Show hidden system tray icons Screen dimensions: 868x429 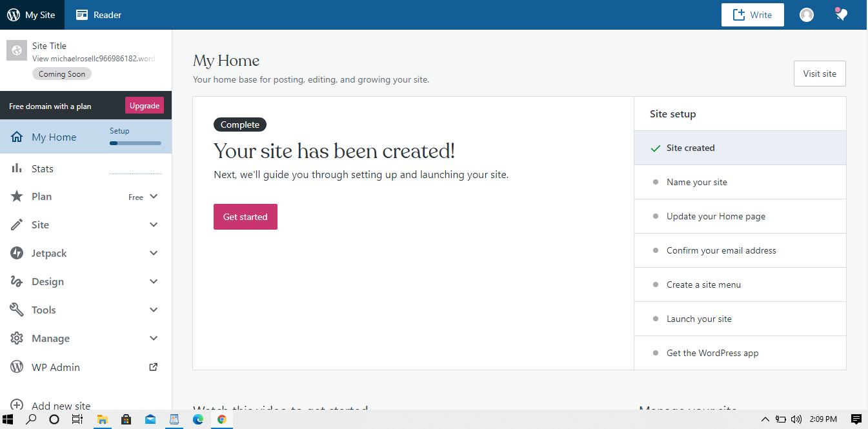[x=765, y=419]
